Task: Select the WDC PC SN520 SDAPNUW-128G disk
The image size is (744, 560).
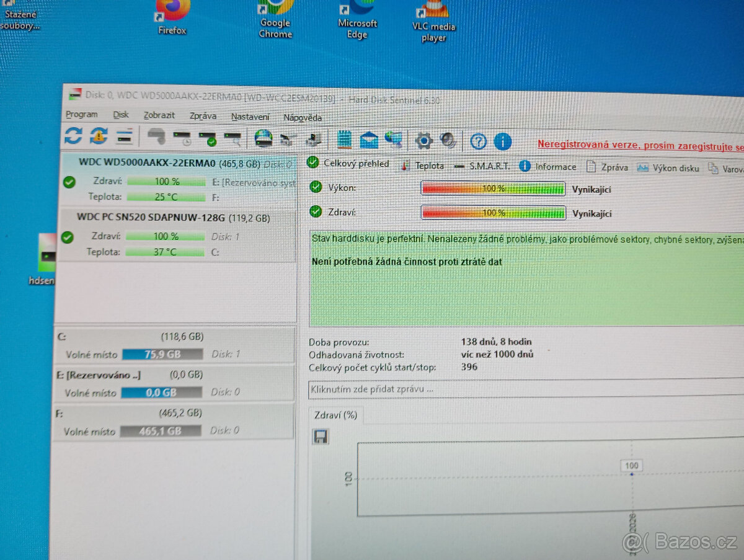Action: tap(176, 235)
